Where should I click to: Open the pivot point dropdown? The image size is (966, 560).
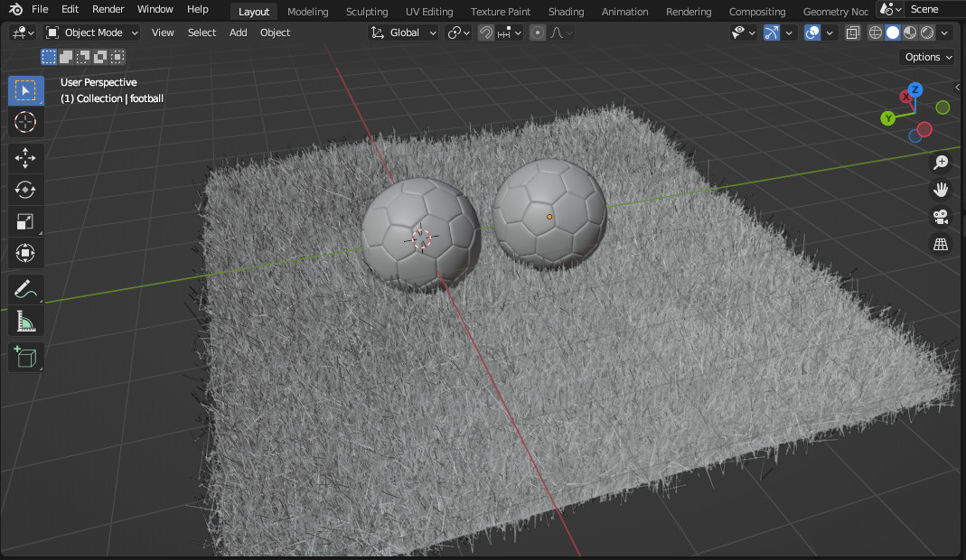(459, 33)
